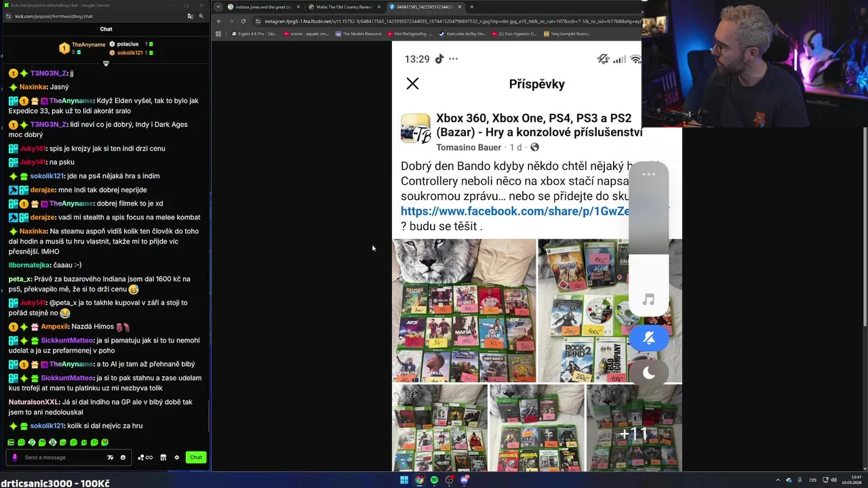Expand three dots atop volume overlay
The height and width of the screenshot is (488, 868).
pos(649,174)
